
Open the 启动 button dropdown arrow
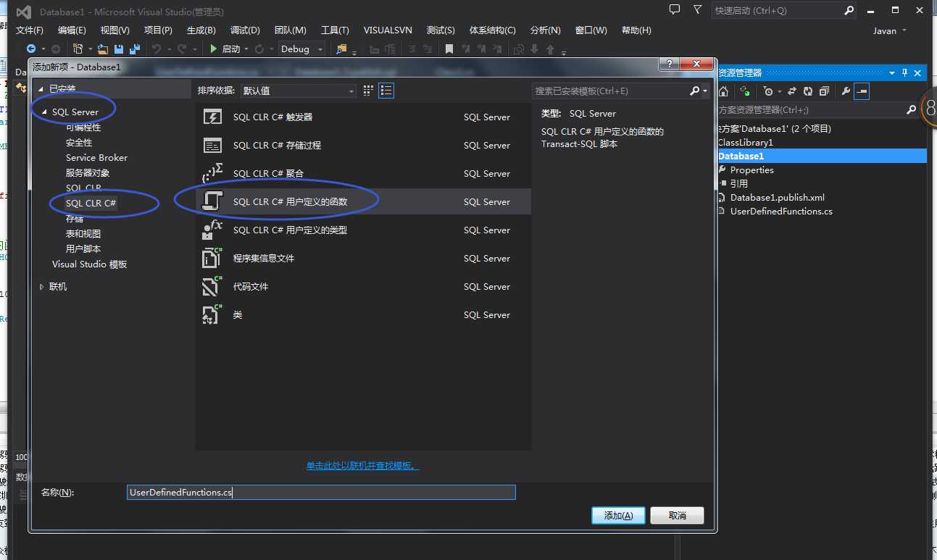point(246,49)
